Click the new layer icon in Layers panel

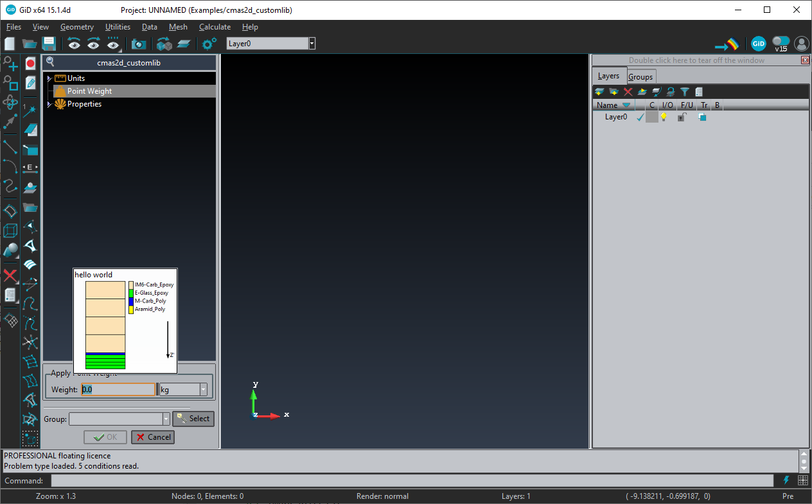[x=599, y=92]
